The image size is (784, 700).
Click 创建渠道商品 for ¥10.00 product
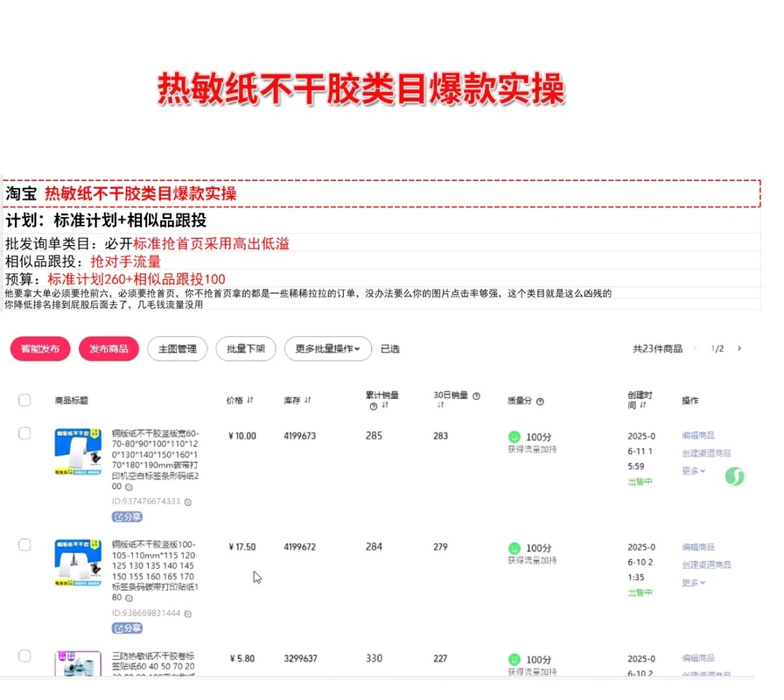(707, 453)
